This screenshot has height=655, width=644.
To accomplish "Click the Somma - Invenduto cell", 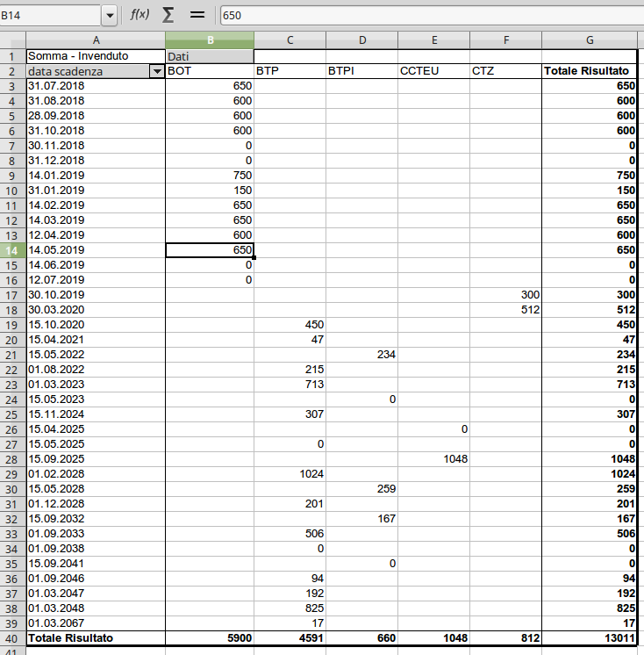I will click(96, 56).
